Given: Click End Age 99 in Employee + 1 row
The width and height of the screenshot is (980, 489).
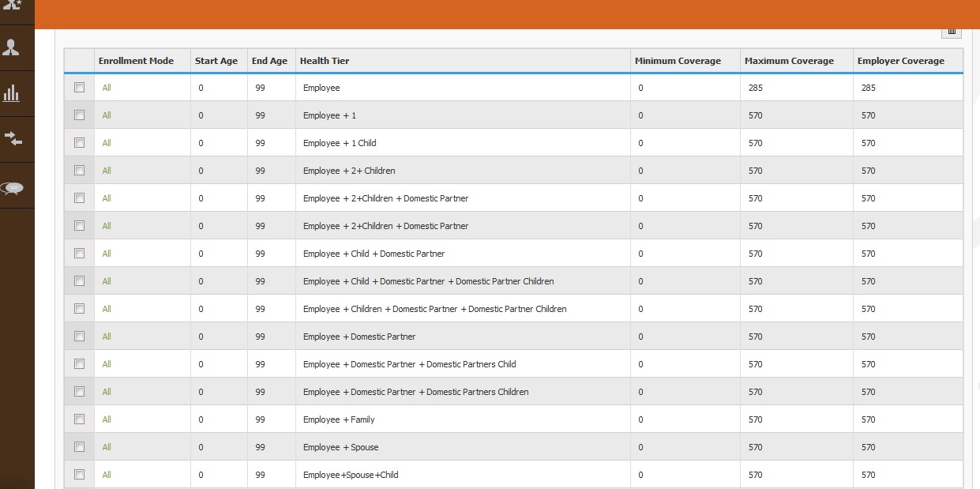Looking at the screenshot, I should coord(261,115).
